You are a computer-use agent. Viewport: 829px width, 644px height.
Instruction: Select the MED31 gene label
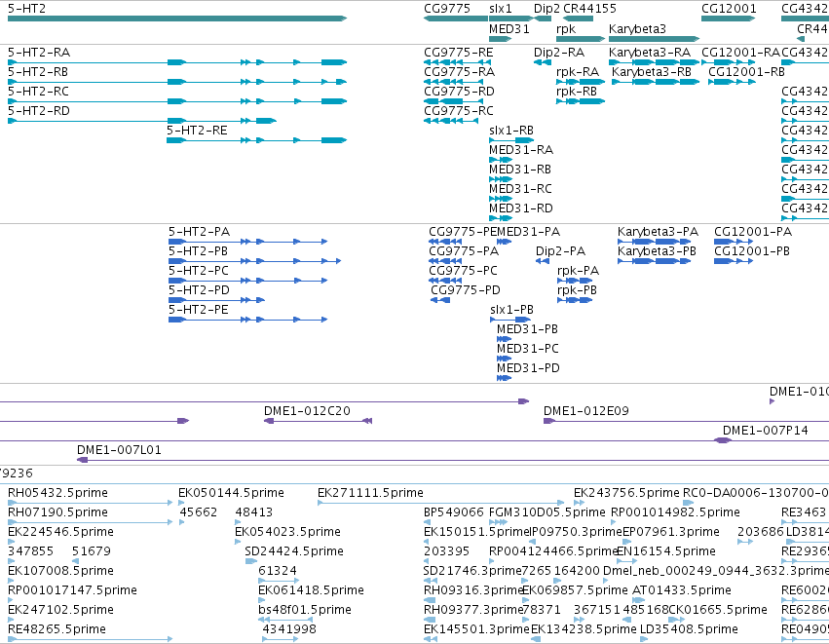click(x=509, y=29)
